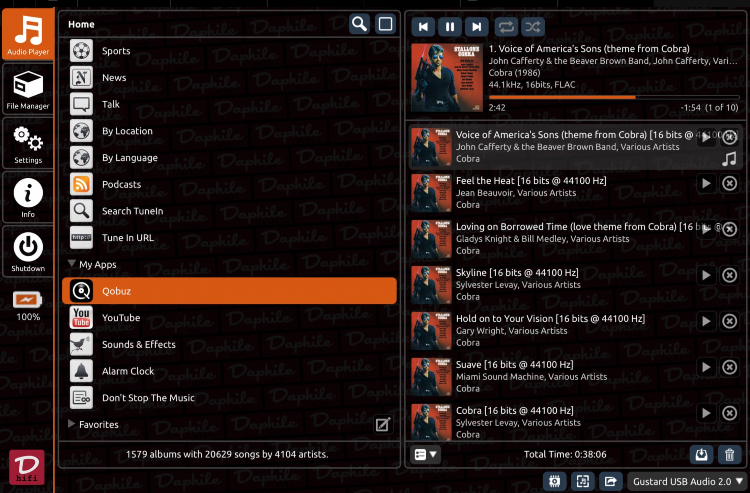The image size is (750, 493).
Task: Remove Hold on to Your Vision track
Action: pyautogui.click(x=729, y=321)
